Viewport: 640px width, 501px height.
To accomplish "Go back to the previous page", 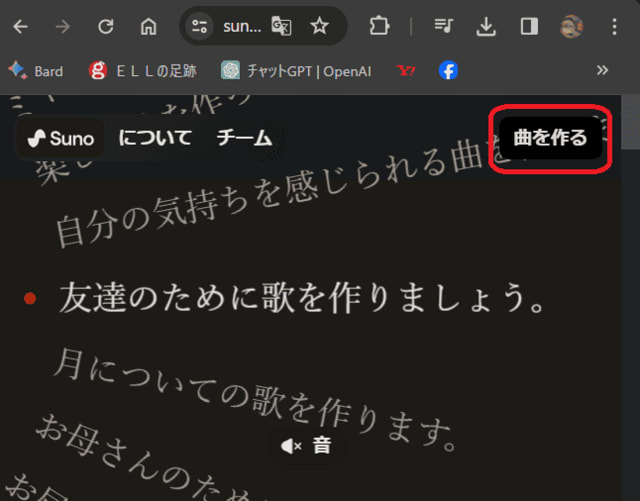I will click(x=20, y=27).
